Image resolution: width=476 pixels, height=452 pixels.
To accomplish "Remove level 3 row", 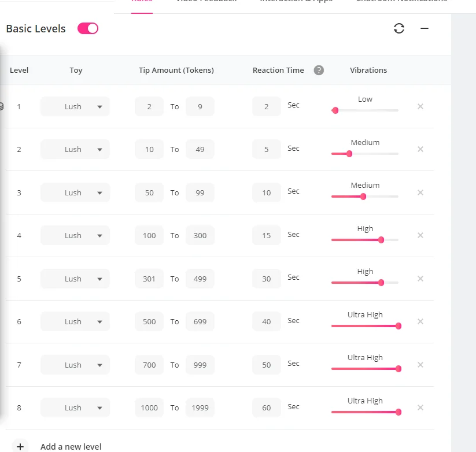I will pyautogui.click(x=420, y=192).
